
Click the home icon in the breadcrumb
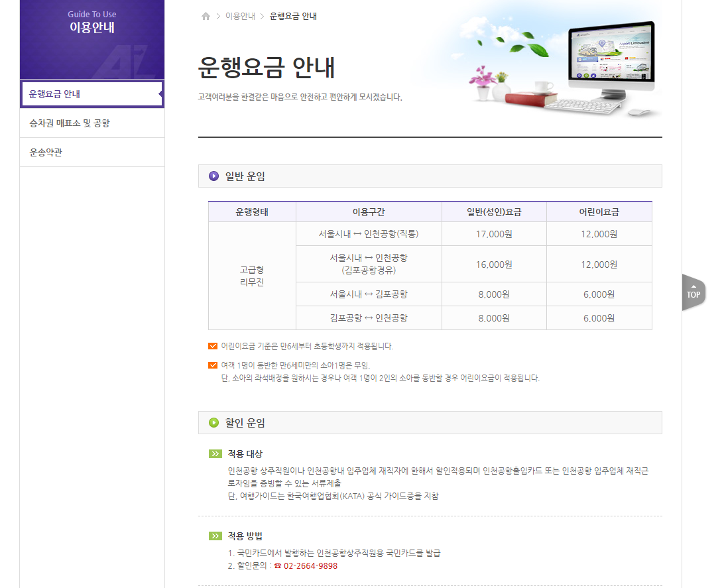206,15
